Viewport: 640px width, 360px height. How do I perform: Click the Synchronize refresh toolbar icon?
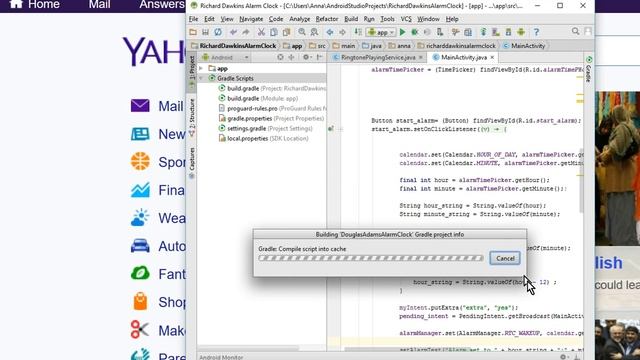point(218,32)
